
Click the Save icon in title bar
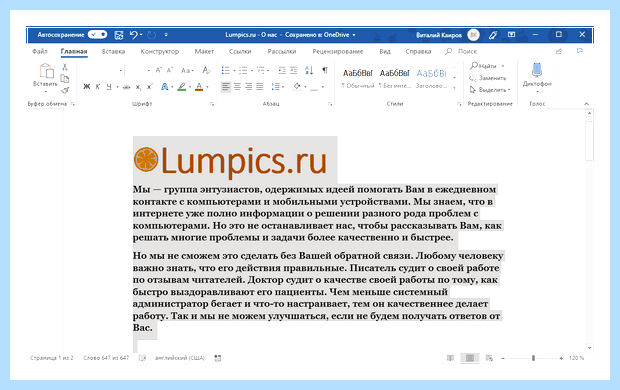point(119,35)
